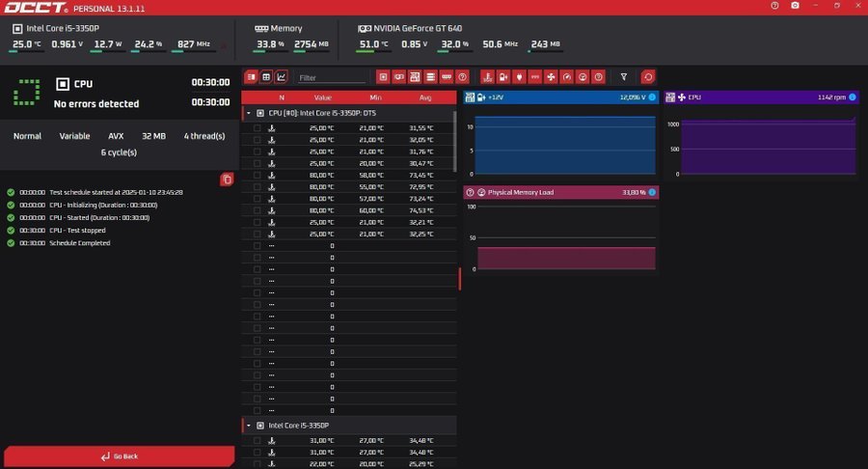Filter sensors by fan speed icon
868x469 pixels.
coord(551,77)
